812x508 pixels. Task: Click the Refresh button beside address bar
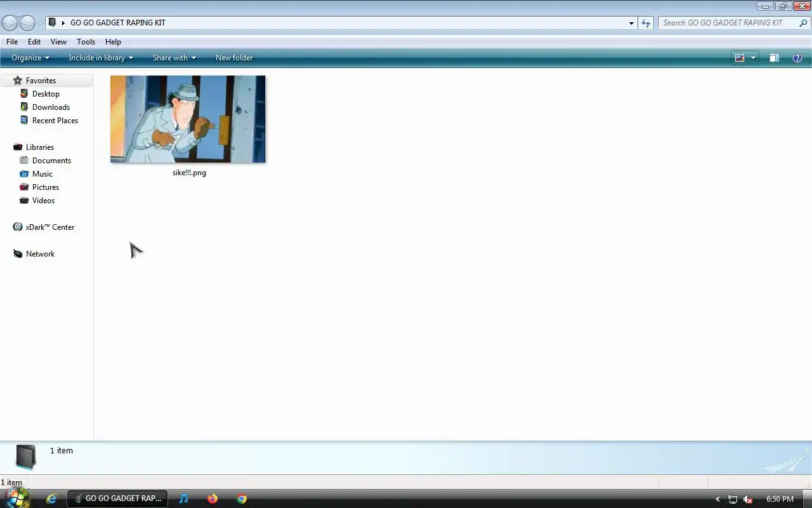(x=646, y=23)
